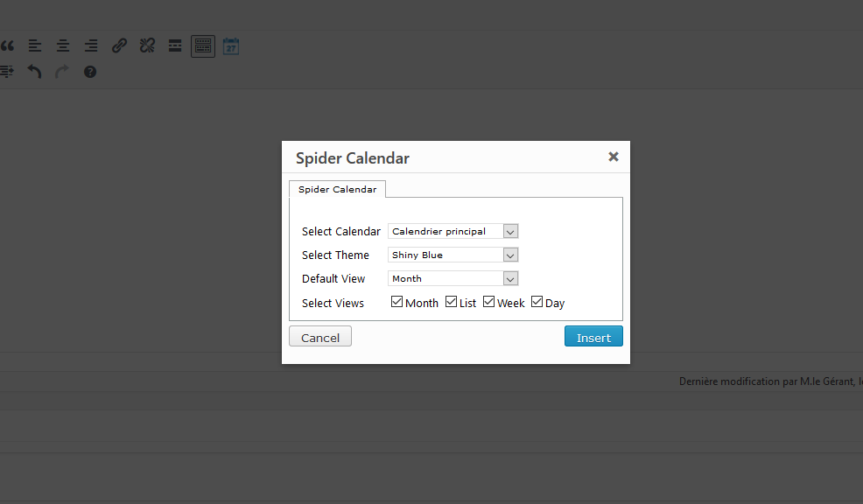The image size is (863, 504).
Task: Open the Select Calendar dropdown
Action: [453, 231]
